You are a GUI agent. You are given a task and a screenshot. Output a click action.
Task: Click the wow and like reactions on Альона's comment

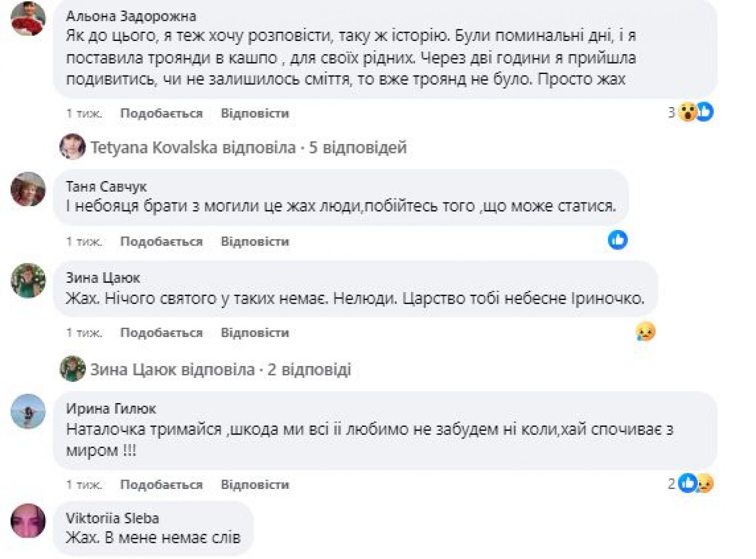point(696,112)
